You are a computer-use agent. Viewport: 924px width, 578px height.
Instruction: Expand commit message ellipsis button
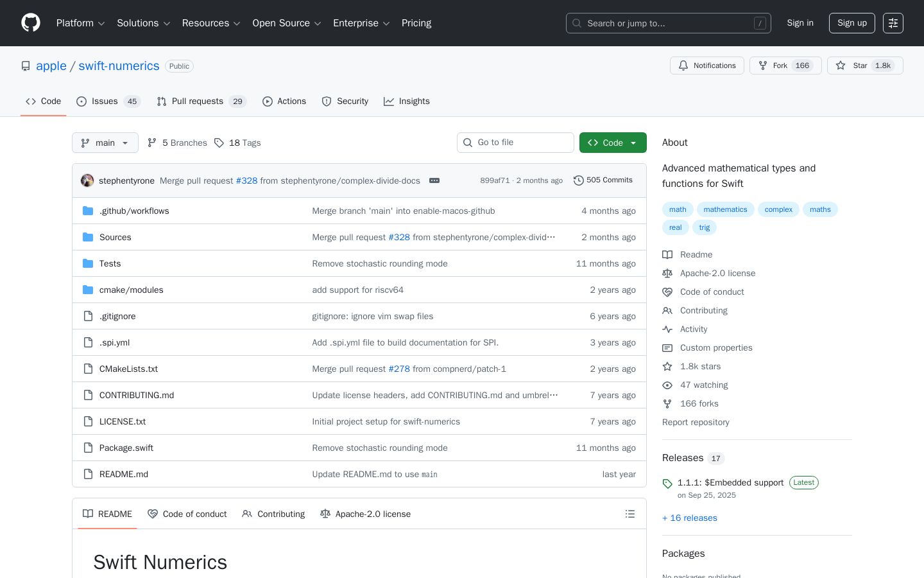click(434, 180)
